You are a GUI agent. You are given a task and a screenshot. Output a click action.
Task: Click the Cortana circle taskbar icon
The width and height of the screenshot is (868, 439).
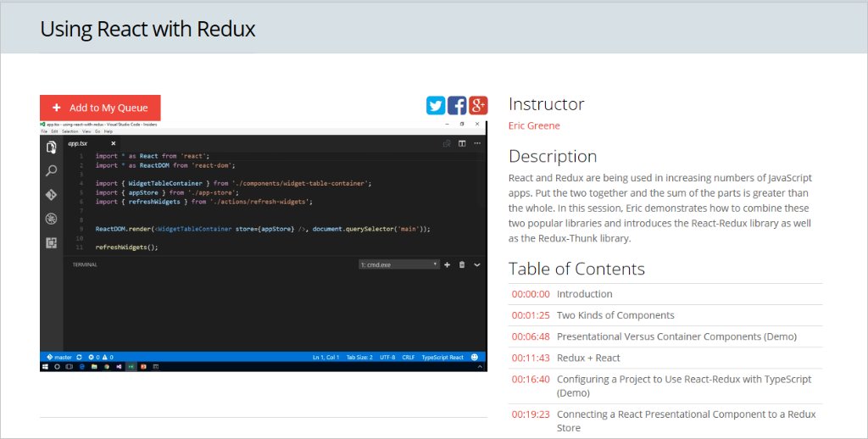(57, 366)
